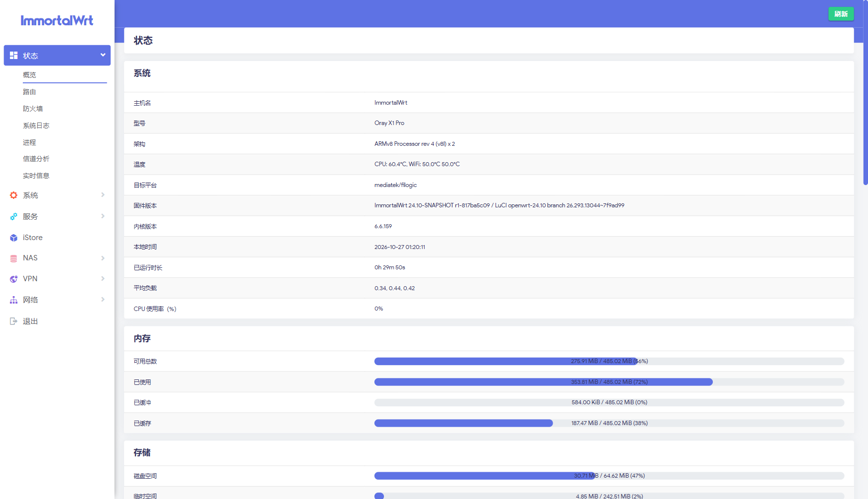
Task: Click the page vertical scrollbar
Action: 866,93
